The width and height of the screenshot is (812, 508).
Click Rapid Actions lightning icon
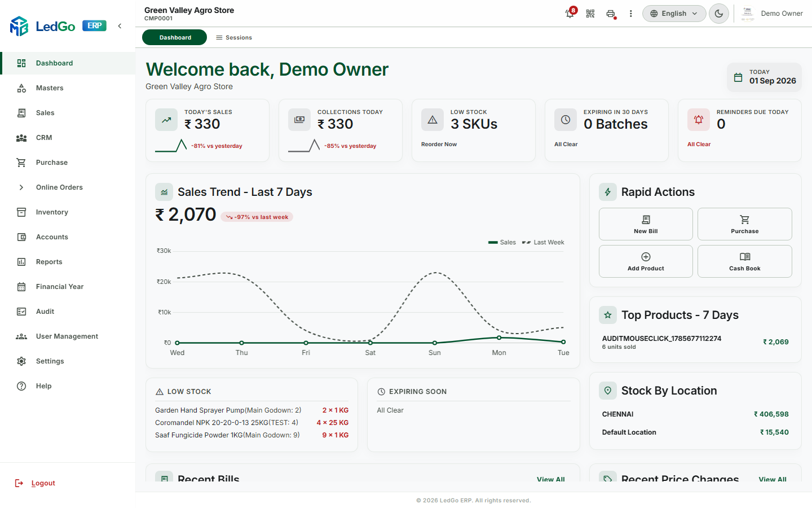[608, 192]
